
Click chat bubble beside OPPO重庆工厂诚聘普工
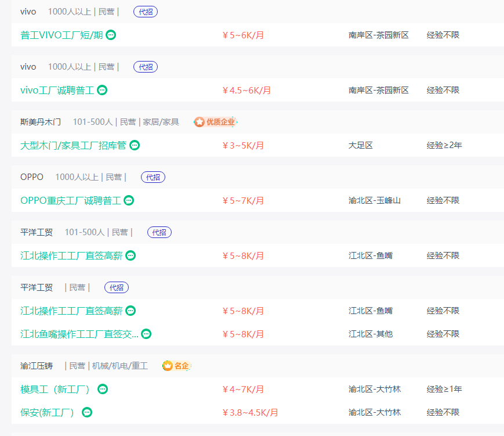129,200
